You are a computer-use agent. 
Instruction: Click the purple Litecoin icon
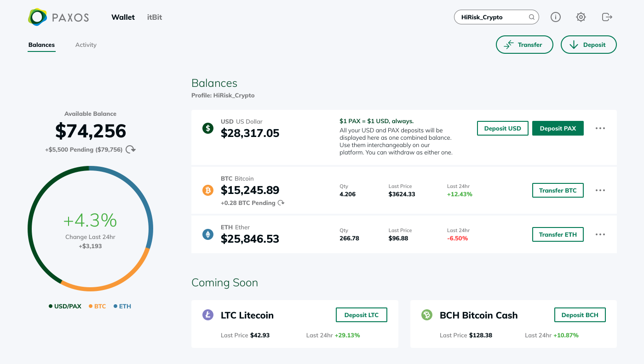point(208,315)
